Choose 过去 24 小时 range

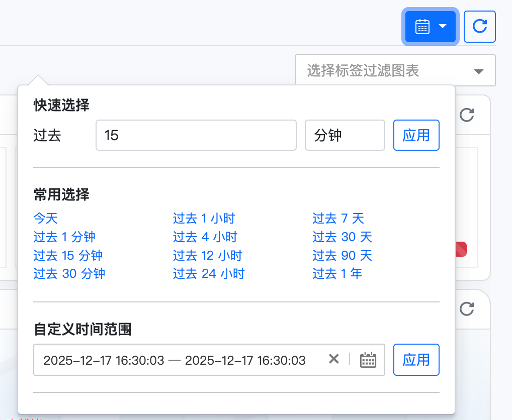point(209,274)
